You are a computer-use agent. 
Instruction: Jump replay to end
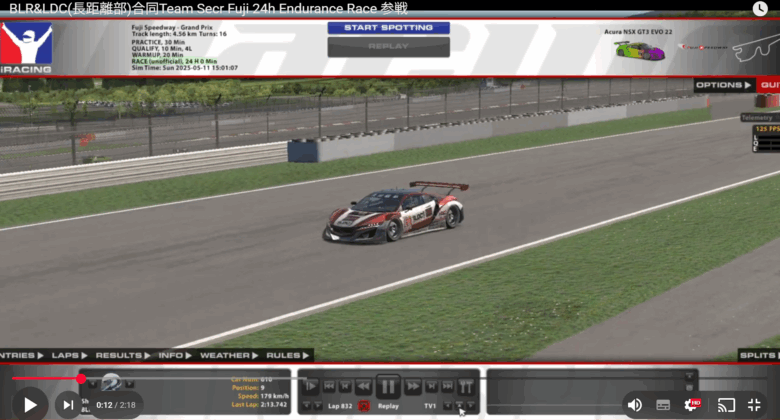pos(448,386)
